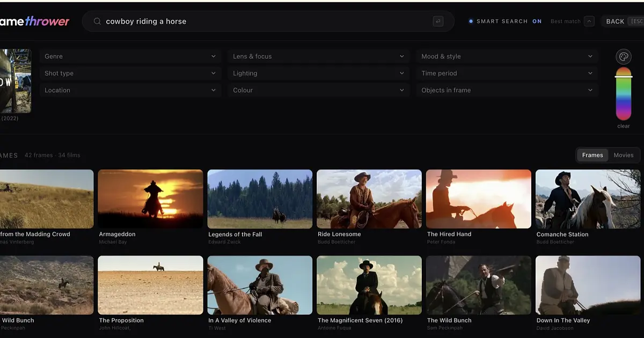Screen dimensions: 644x338
Task: Open The Magnificent Seven (2016) frame
Action: pyautogui.click(x=369, y=285)
